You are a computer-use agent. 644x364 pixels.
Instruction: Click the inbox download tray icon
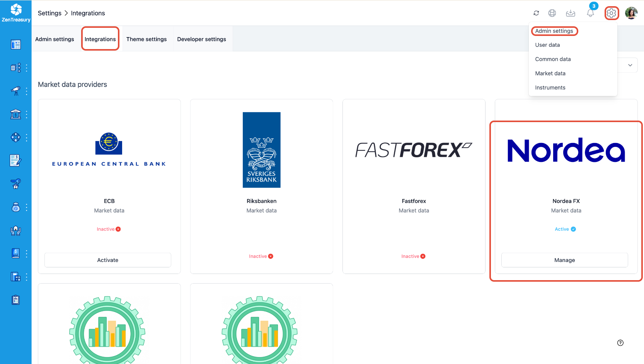(x=571, y=13)
